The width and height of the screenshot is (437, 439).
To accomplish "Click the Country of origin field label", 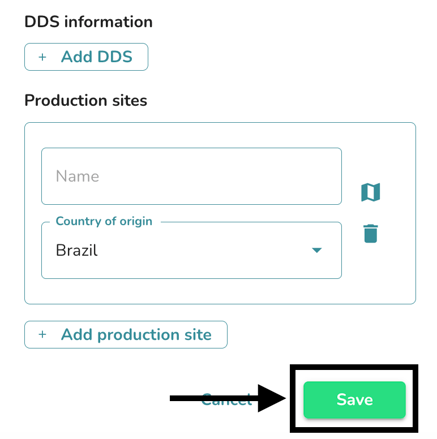I will click(x=104, y=221).
